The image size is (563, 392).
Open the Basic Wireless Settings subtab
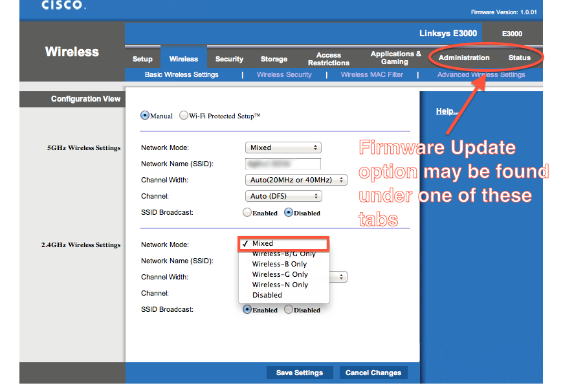pyautogui.click(x=181, y=74)
